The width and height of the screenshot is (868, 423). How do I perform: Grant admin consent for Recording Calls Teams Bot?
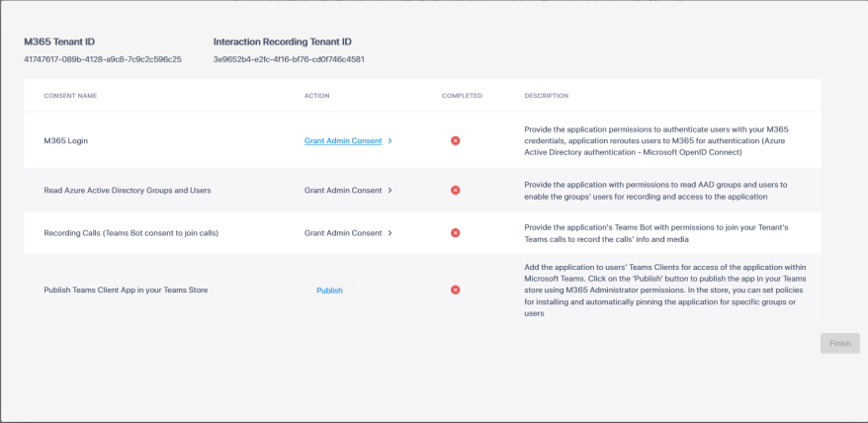tap(342, 233)
